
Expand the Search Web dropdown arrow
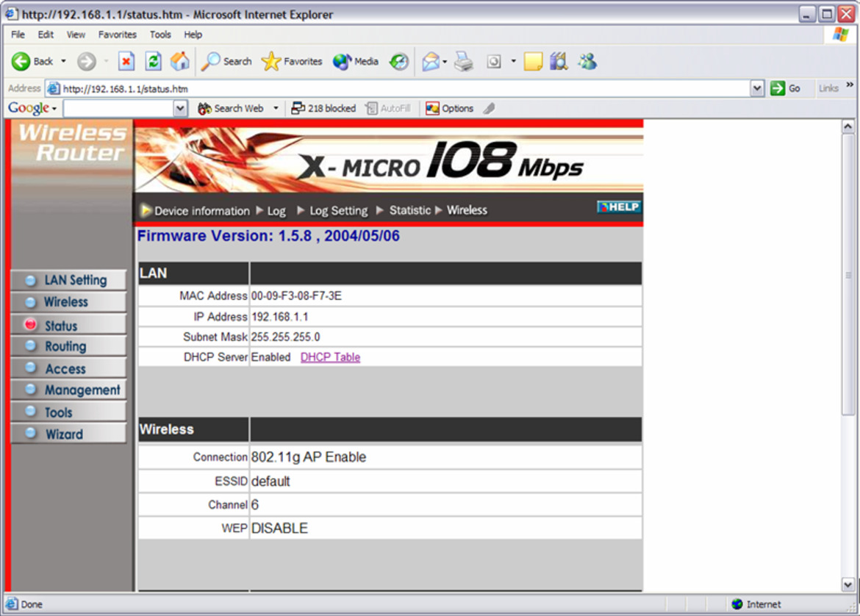pyautogui.click(x=276, y=109)
